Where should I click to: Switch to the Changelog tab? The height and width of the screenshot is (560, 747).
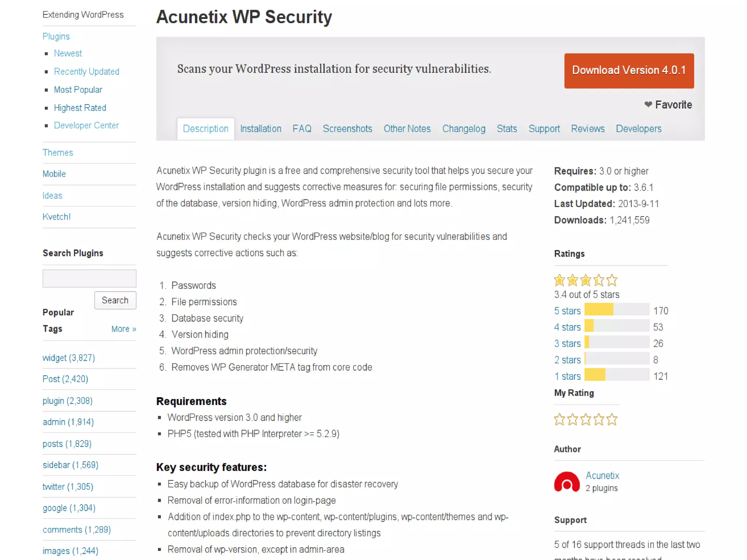click(x=464, y=129)
